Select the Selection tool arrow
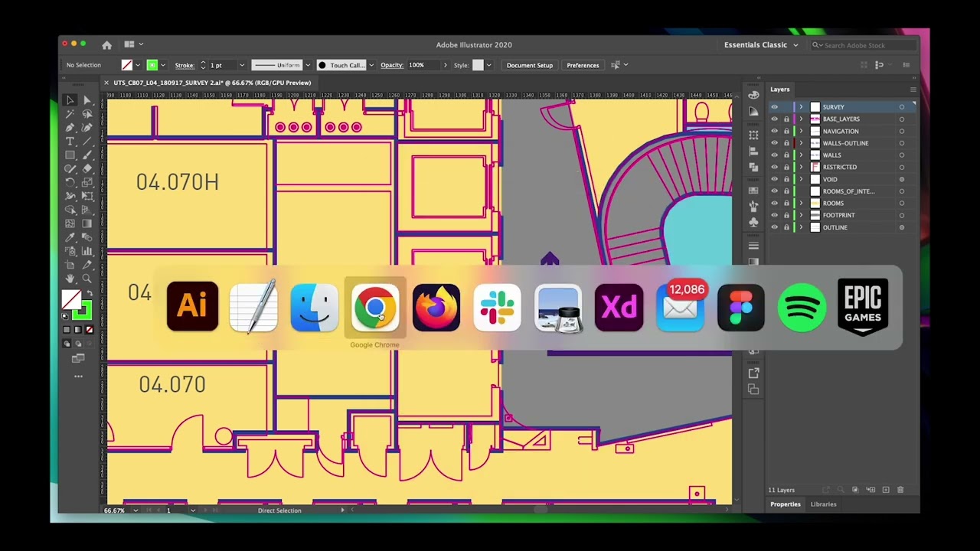 coord(70,99)
